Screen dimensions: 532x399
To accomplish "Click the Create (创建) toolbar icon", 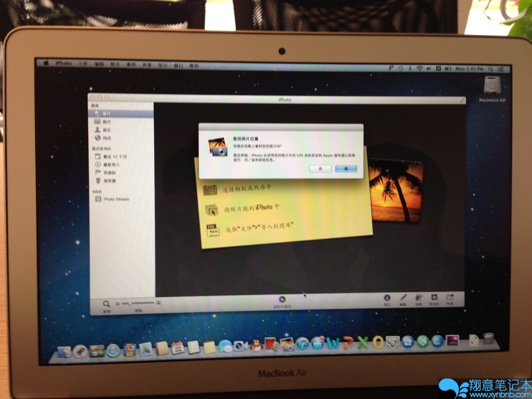I will click(419, 298).
